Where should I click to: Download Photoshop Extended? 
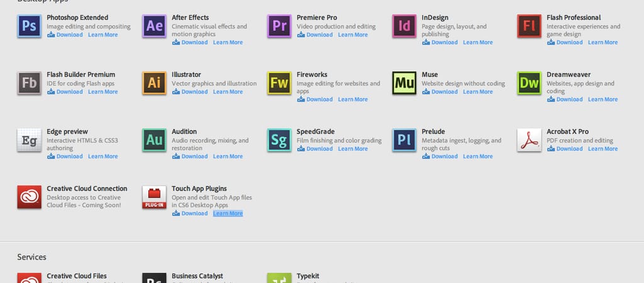click(x=65, y=35)
